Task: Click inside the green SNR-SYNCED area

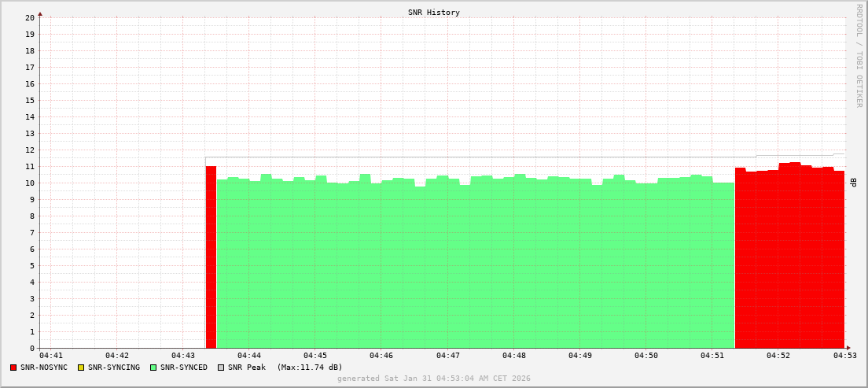Action: click(472, 268)
